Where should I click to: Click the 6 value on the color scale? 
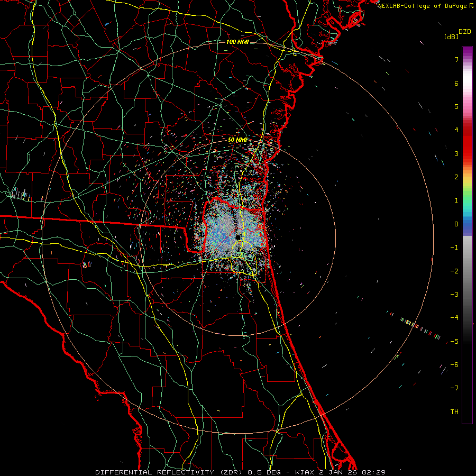click(x=456, y=83)
